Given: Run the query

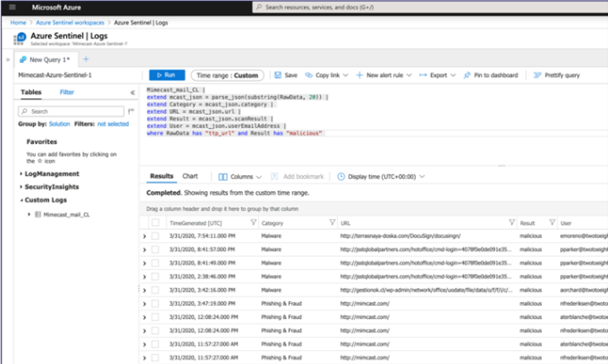Looking at the screenshot, I should [167, 75].
